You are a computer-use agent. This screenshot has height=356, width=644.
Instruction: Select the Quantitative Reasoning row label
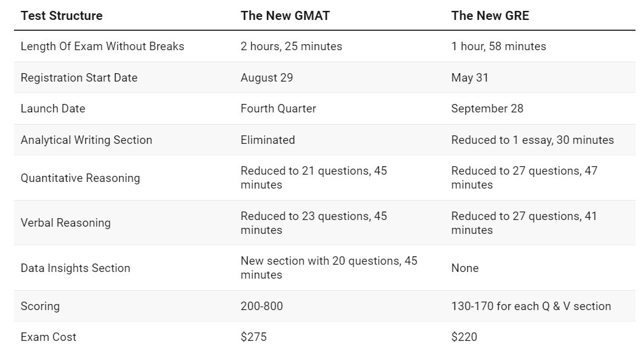click(x=80, y=178)
